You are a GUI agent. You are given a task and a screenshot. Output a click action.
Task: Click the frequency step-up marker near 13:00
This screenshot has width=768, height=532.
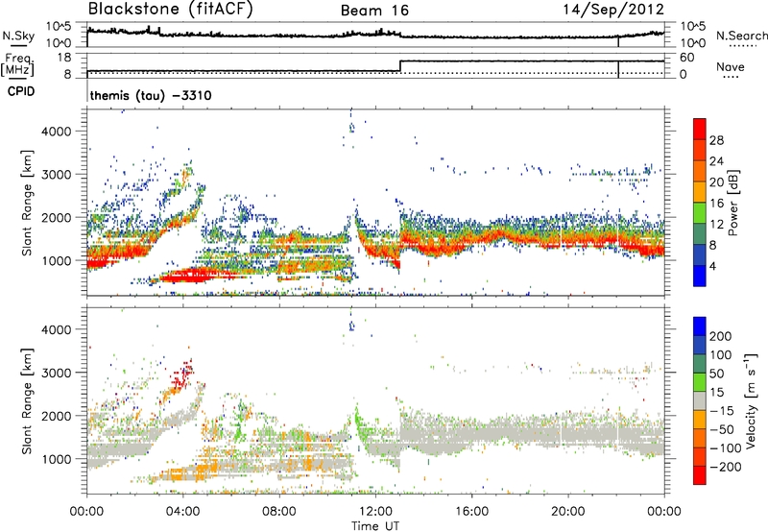pos(400,66)
